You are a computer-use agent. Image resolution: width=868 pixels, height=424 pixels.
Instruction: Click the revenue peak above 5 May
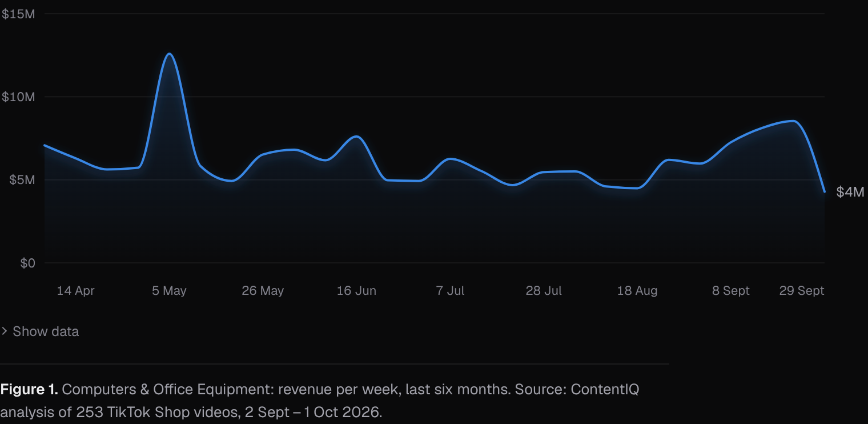click(x=169, y=54)
